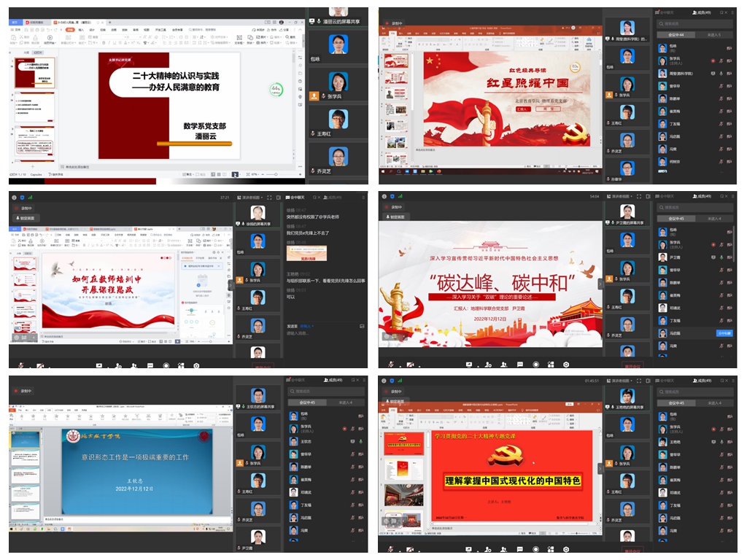747x560 pixels.
Task: Click the invite icon in 碳达峰 meeting toolbar
Action: [x=488, y=365]
